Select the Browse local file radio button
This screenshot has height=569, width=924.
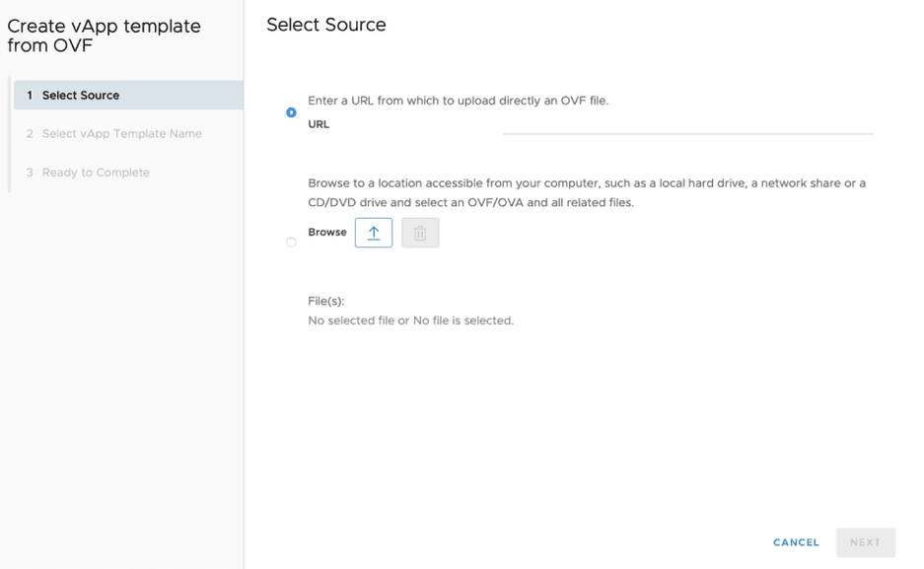coord(291,242)
